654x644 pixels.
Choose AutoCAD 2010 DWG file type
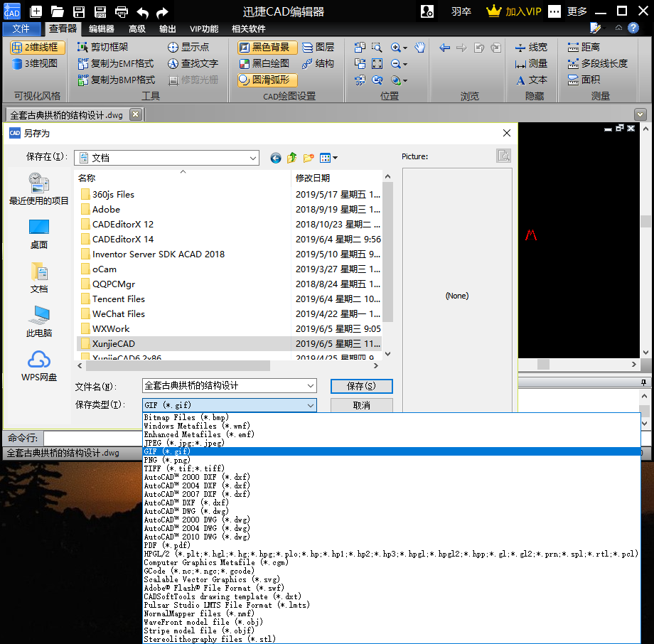[x=392, y=537]
